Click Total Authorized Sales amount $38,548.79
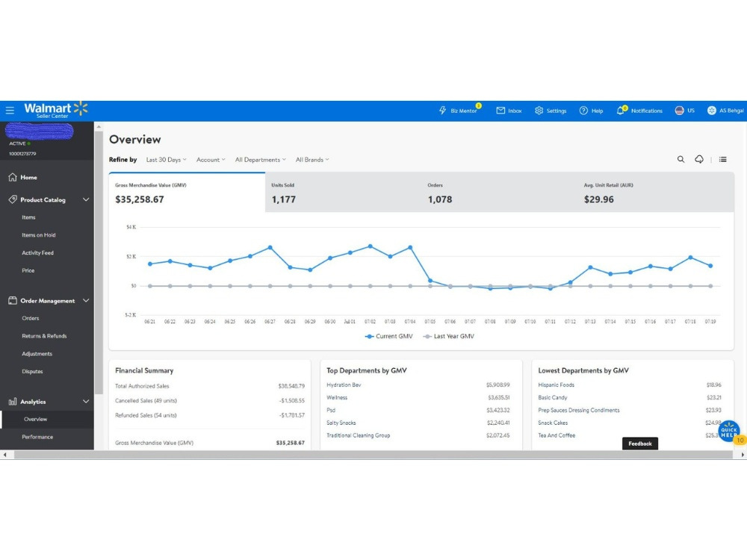Screen dimensions: 747x560 291,386
